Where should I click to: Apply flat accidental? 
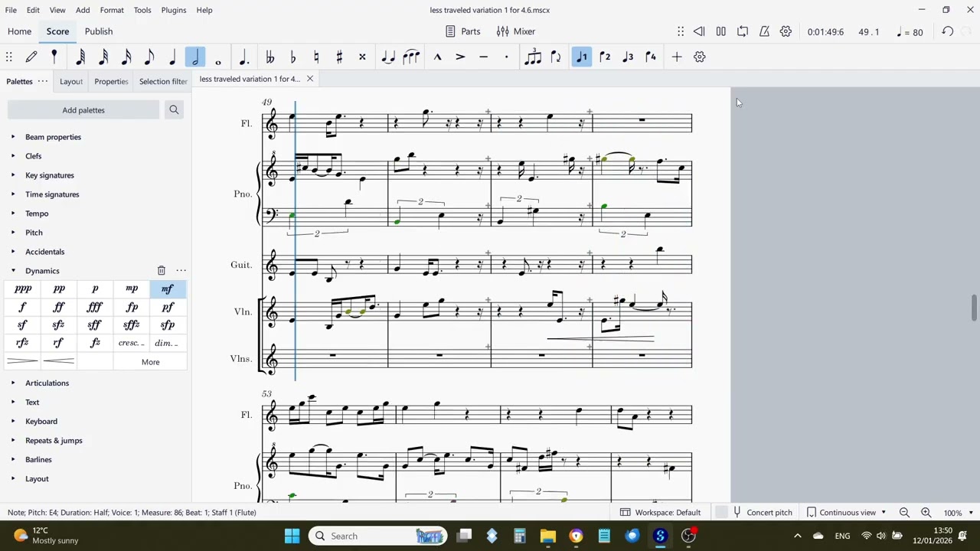[x=292, y=57]
